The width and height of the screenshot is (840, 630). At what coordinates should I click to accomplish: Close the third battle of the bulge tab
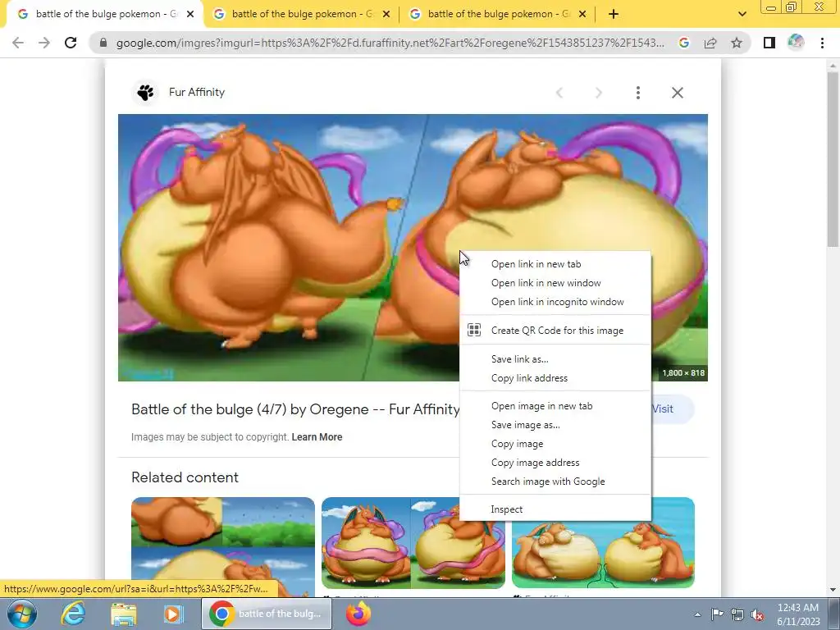(x=582, y=15)
